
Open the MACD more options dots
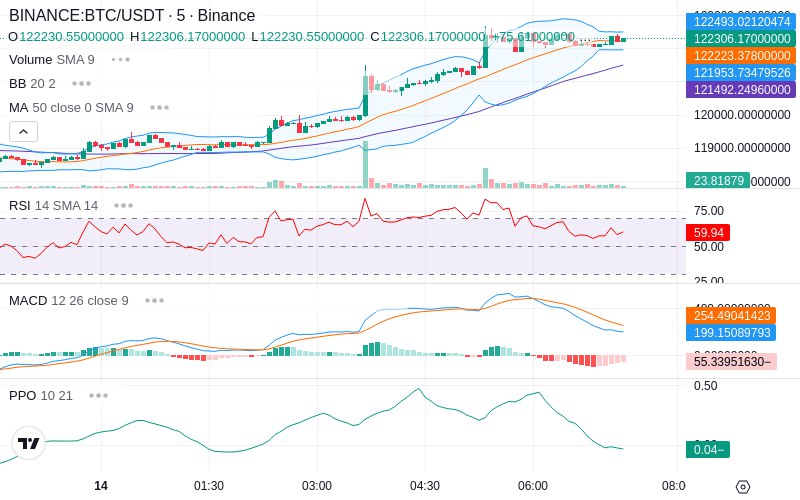pyautogui.click(x=155, y=301)
